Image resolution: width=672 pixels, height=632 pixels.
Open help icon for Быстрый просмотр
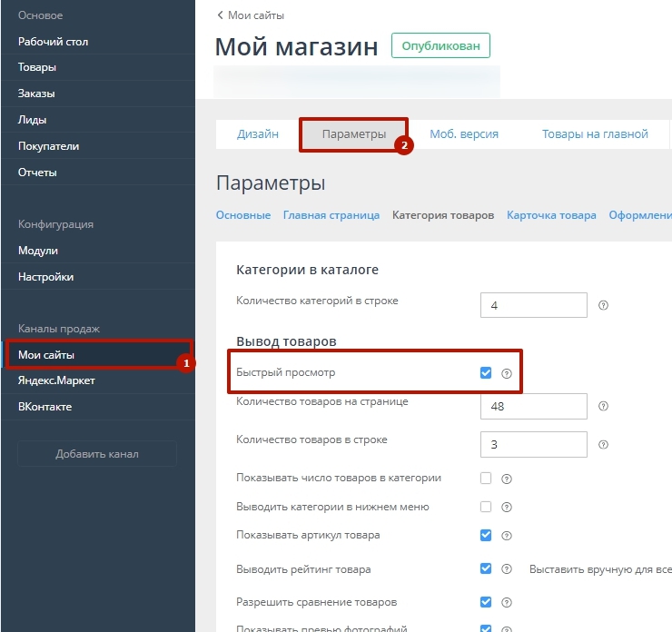tap(506, 373)
